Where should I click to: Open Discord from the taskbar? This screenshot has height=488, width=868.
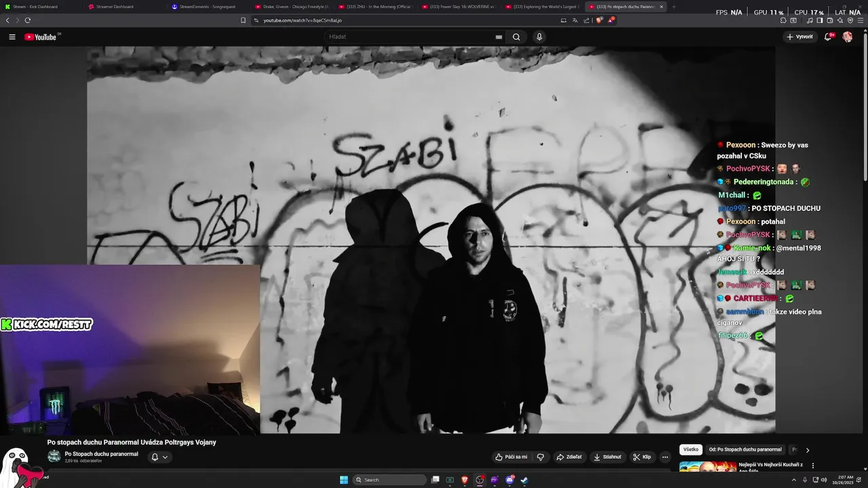pos(509,480)
